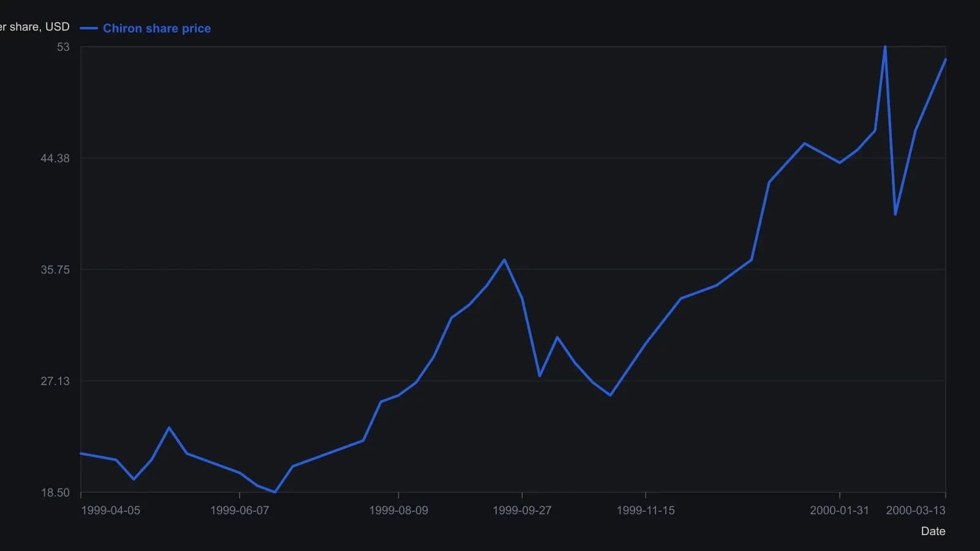
Task: Click the highest peak of the price line
Action: pos(885,47)
